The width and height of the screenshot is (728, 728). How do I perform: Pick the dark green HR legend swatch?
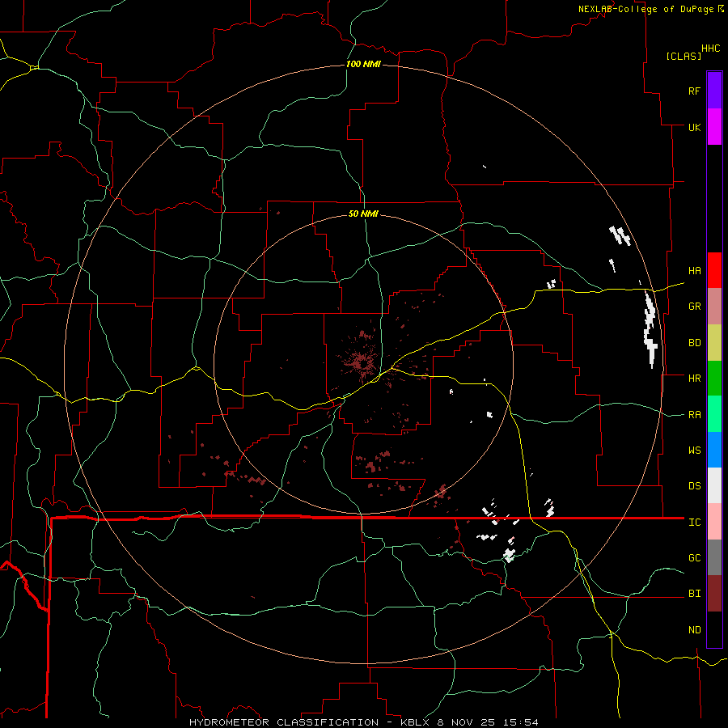[x=714, y=378]
